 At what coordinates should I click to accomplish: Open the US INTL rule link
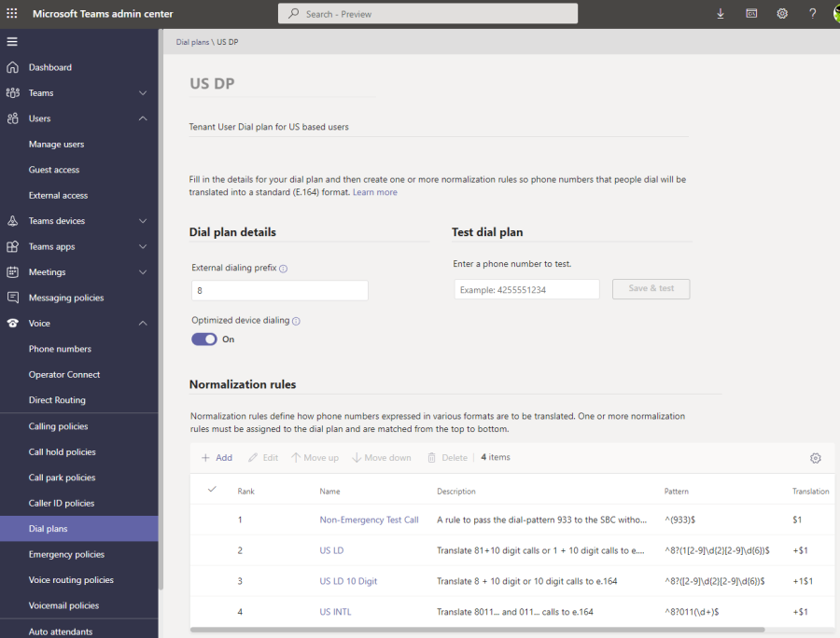click(335, 612)
